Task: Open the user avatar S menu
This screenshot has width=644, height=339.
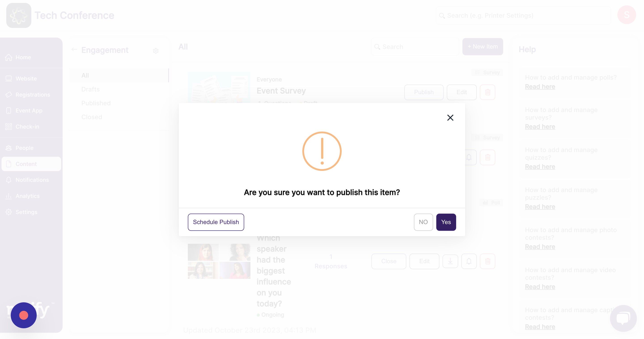Action: [x=627, y=15]
